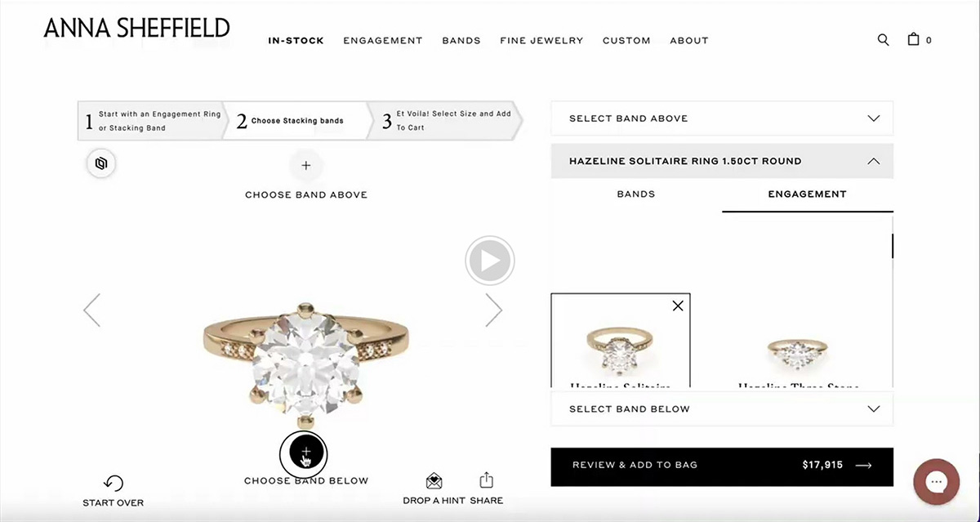
Task: Open the search magnifier icon
Action: click(x=883, y=39)
